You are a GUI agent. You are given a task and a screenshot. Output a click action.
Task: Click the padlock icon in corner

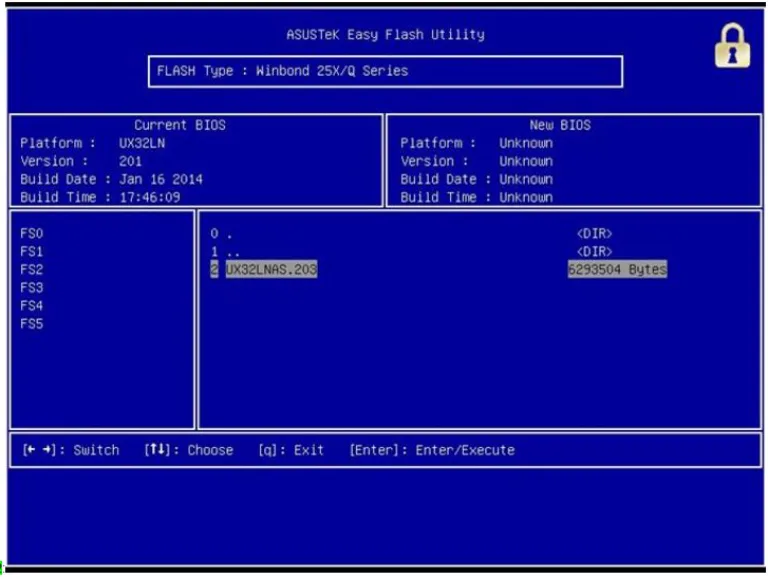pos(732,46)
